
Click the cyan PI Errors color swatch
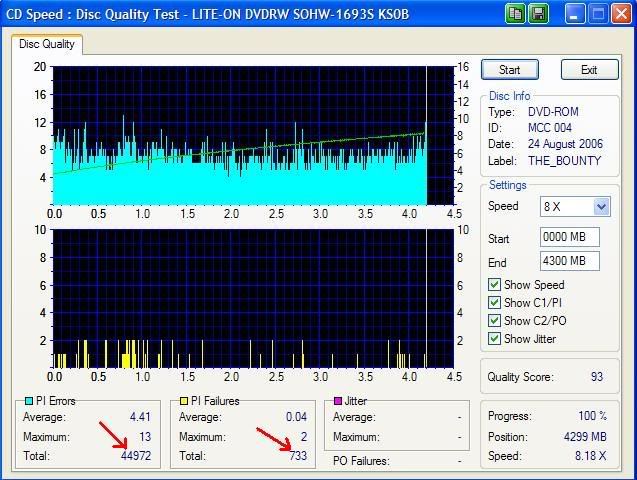pyautogui.click(x=27, y=401)
